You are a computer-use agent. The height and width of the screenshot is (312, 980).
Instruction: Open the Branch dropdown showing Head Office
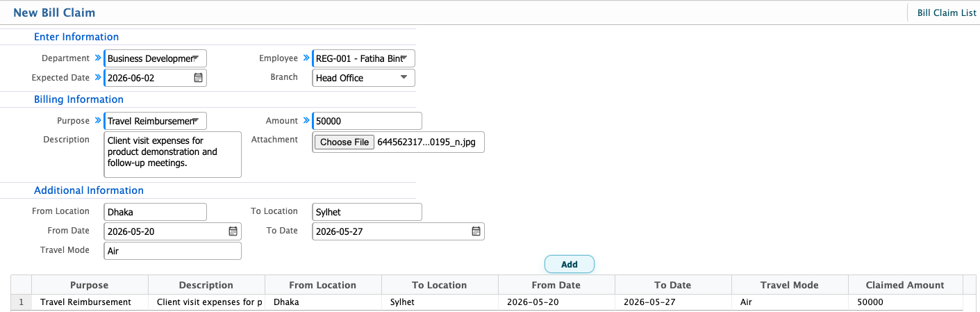point(364,78)
